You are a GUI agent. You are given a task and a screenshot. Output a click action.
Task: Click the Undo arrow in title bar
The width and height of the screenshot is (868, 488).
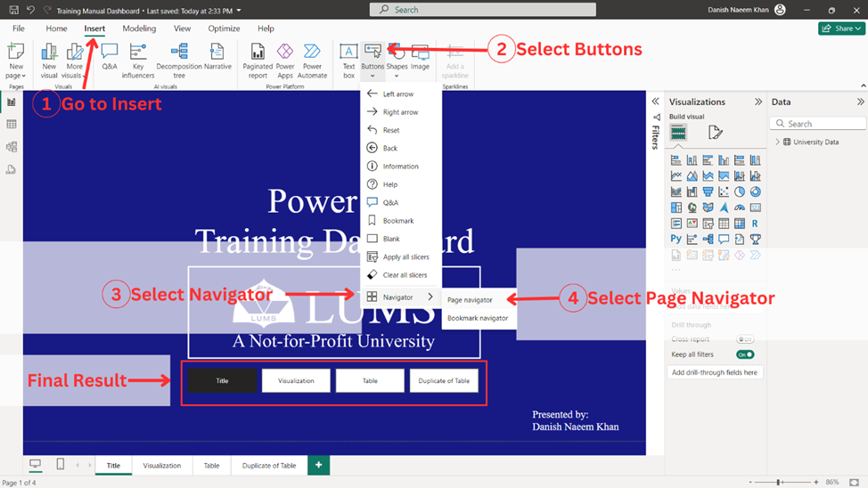click(x=30, y=10)
